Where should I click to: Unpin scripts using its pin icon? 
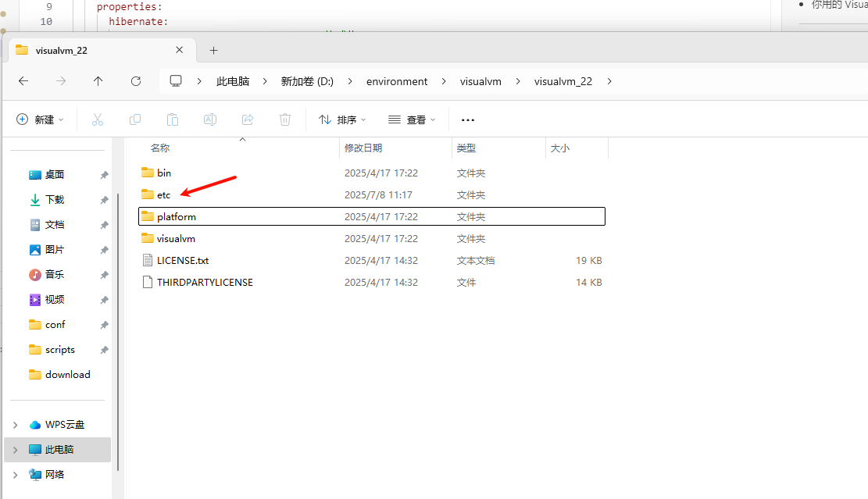click(x=104, y=350)
